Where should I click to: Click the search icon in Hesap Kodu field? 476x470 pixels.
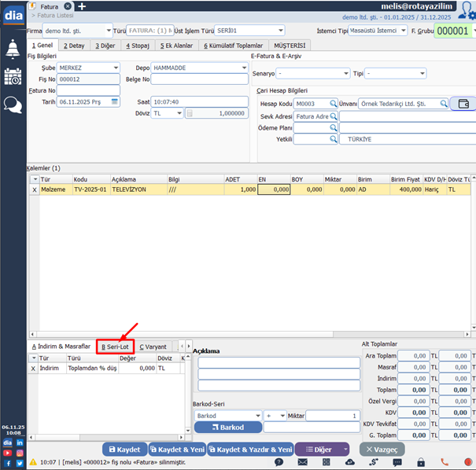334,104
